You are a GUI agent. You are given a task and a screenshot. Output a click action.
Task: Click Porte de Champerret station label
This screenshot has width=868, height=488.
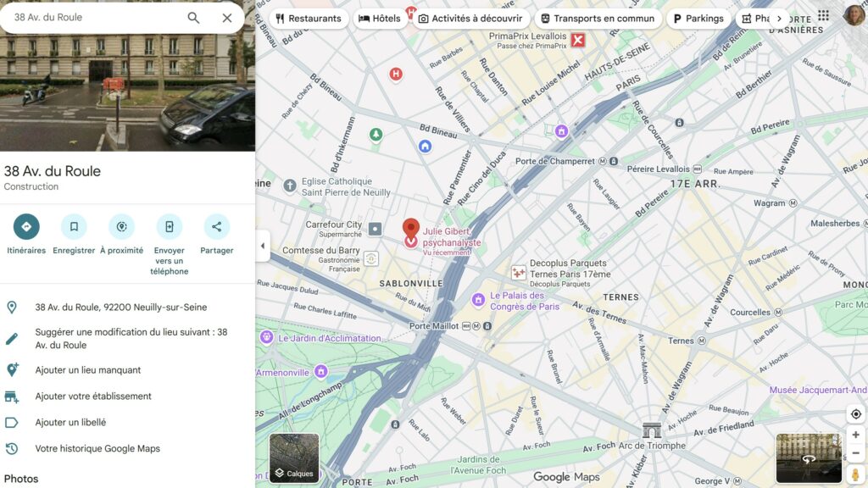click(554, 161)
